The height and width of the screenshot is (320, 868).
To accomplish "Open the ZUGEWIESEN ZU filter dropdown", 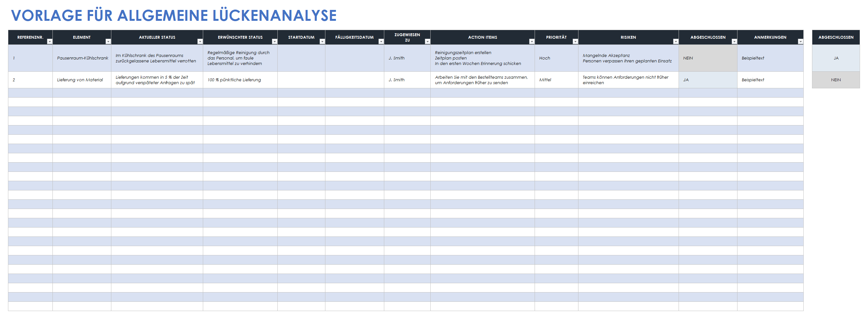I will [427, 41].
